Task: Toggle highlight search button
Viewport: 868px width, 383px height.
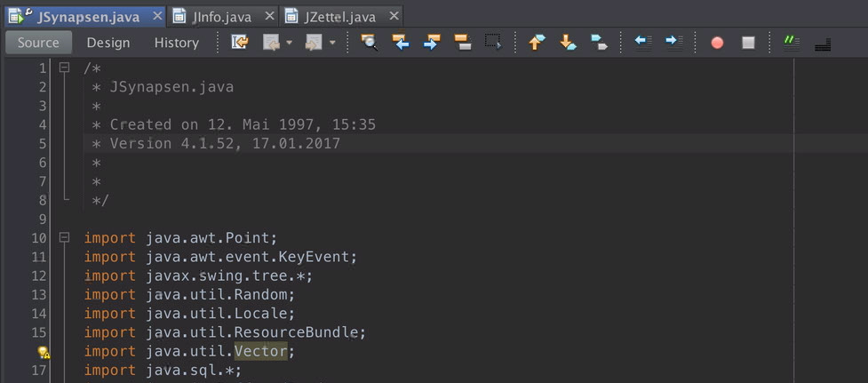Action: 462,43
